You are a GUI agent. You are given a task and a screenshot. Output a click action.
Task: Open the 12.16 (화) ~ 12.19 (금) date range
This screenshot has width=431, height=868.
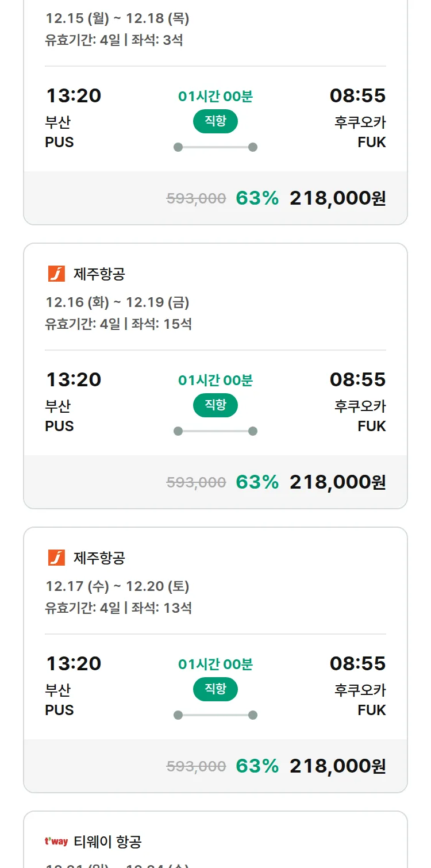117,302
